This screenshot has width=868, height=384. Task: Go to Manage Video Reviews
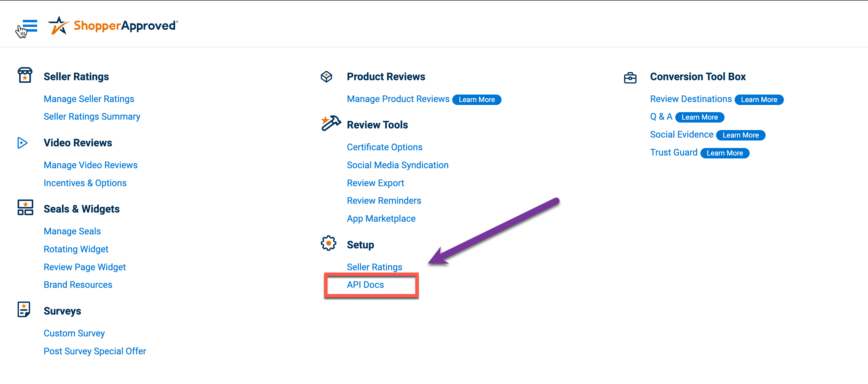click(91, 165)
